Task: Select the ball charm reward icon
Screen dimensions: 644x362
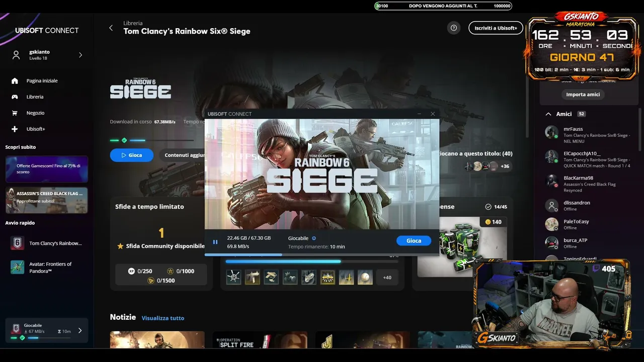Action: (x=365, y=277)
